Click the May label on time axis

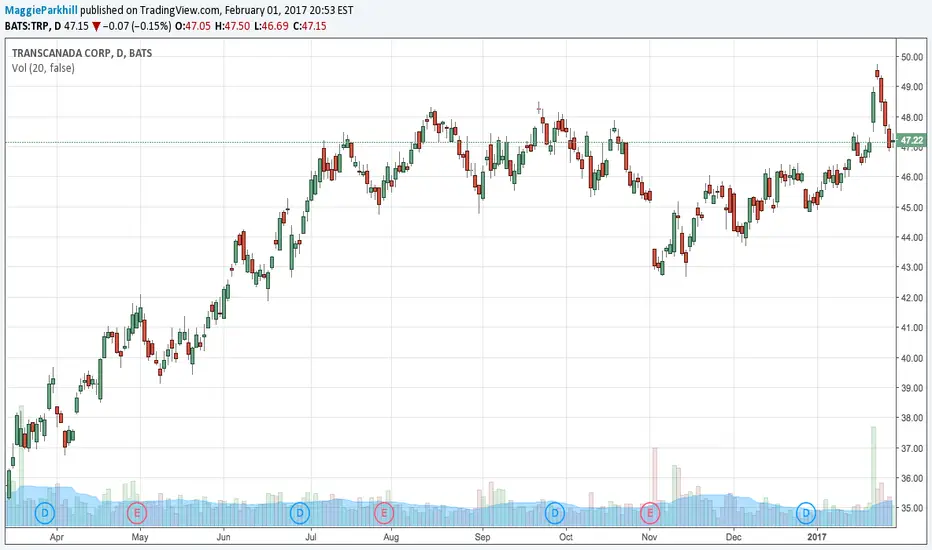pos(140,538)
